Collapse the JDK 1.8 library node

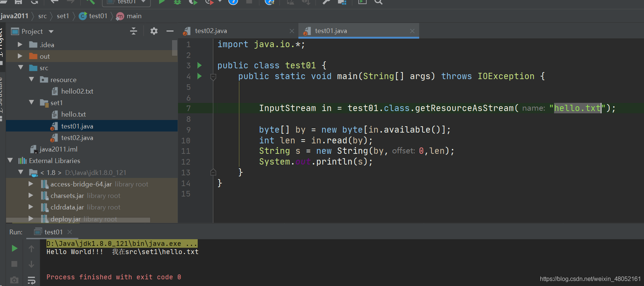tap(21, 172)
